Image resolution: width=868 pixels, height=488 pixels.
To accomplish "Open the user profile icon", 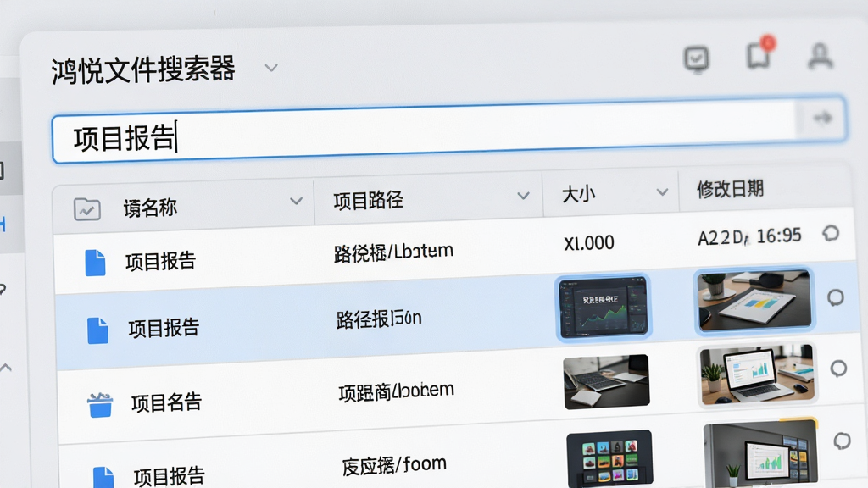I will point(820,56).
